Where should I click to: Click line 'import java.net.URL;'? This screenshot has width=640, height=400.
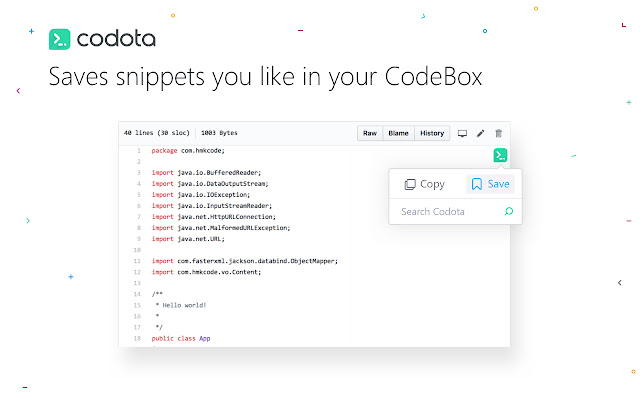pyautogui.click(x=188, y=239)
